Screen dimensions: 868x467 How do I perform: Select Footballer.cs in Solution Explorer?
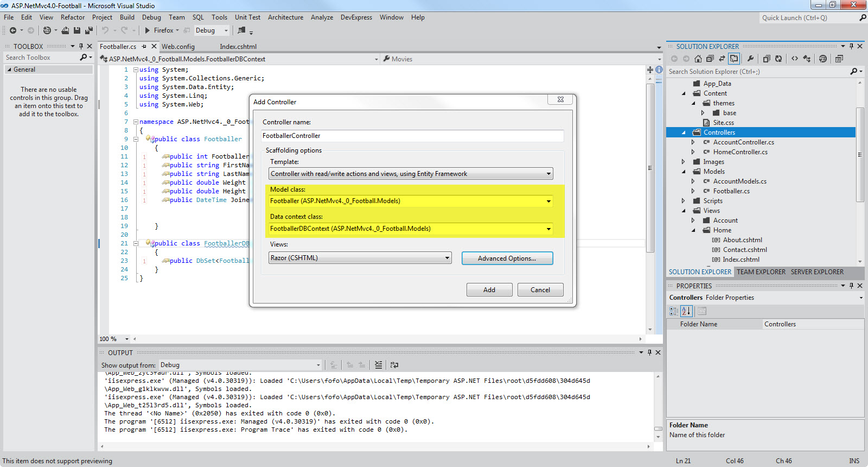point(731,191)
